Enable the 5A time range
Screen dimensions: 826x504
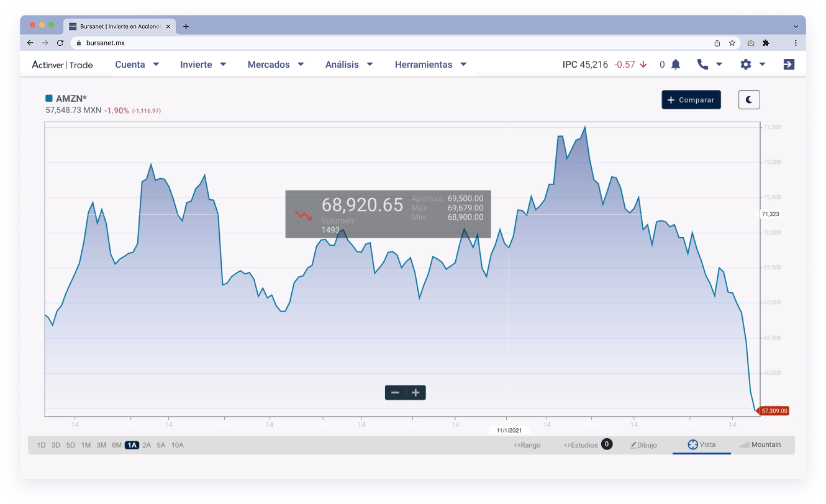tap(161, 445)
